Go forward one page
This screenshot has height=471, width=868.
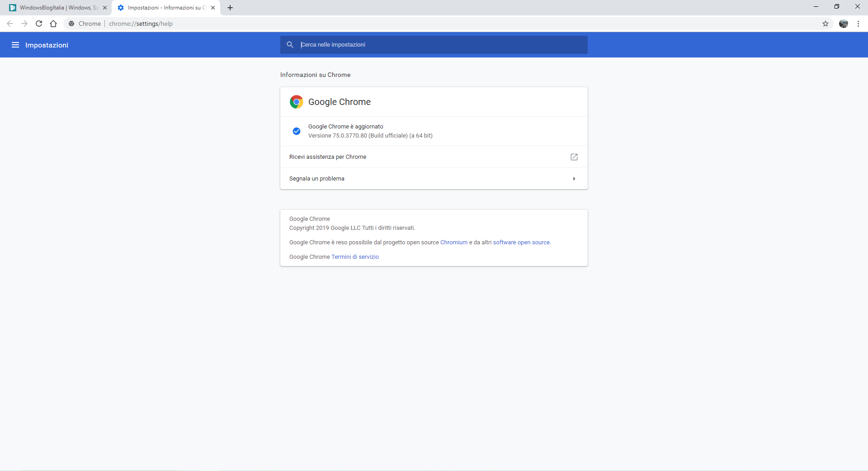pyautogui.click(x=24, y=24)
